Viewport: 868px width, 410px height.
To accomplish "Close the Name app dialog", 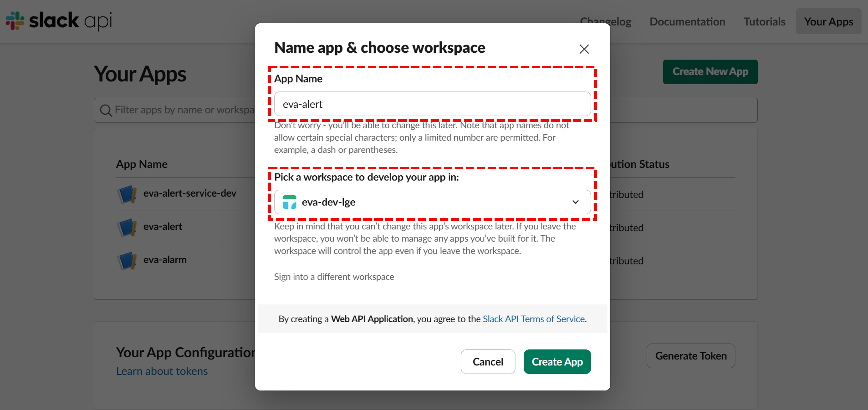I will [x=584, y=49].
